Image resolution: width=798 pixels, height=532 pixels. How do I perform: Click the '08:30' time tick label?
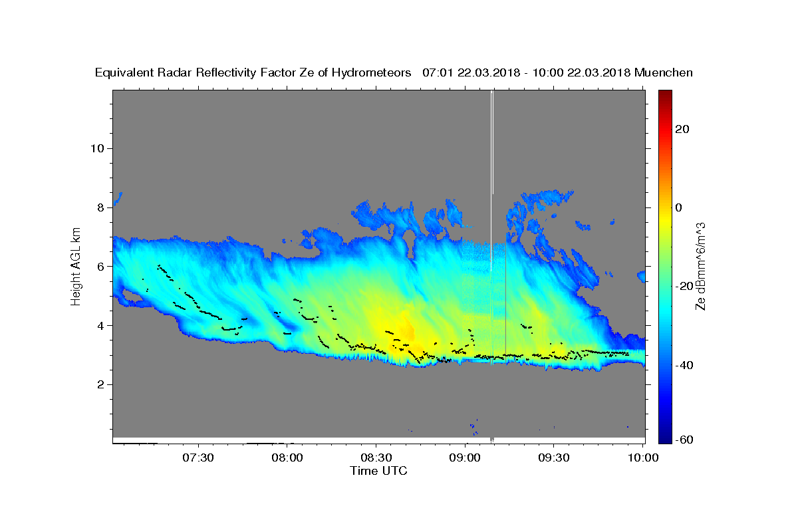coord(376,458)
